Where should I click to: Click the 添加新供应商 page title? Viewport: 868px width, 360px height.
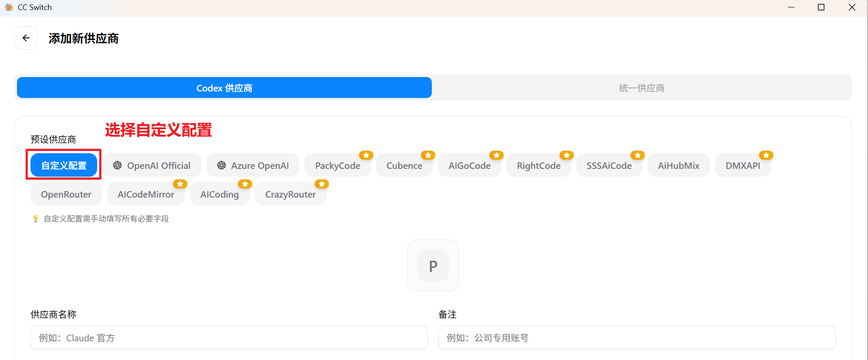pyautogui.click(x=84, y=38)
